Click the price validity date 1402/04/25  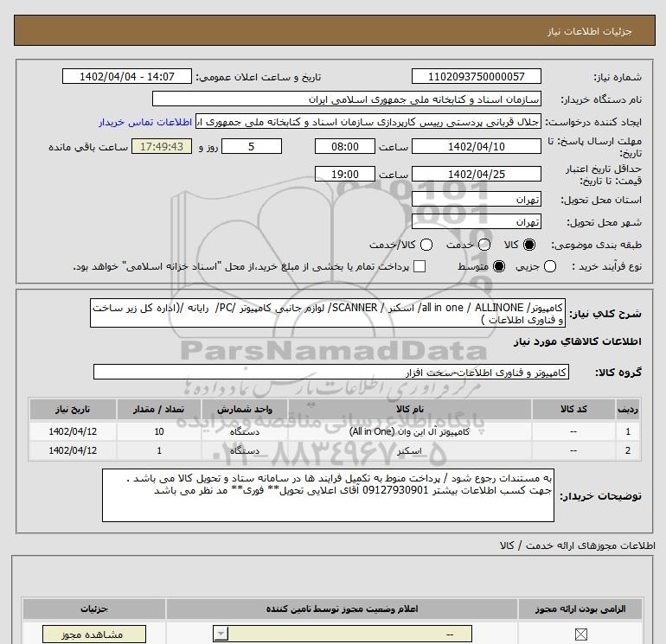[476, 174]
